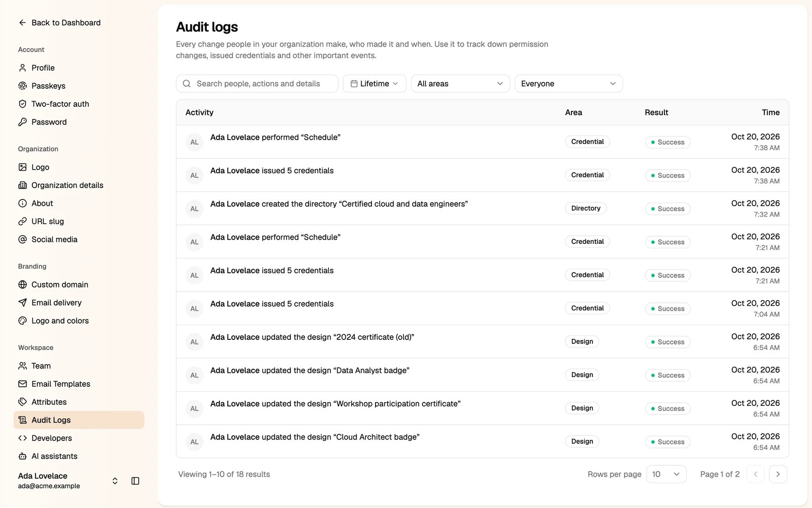
Task: Click the Logo image icon in sidebar
Action: 22,167
